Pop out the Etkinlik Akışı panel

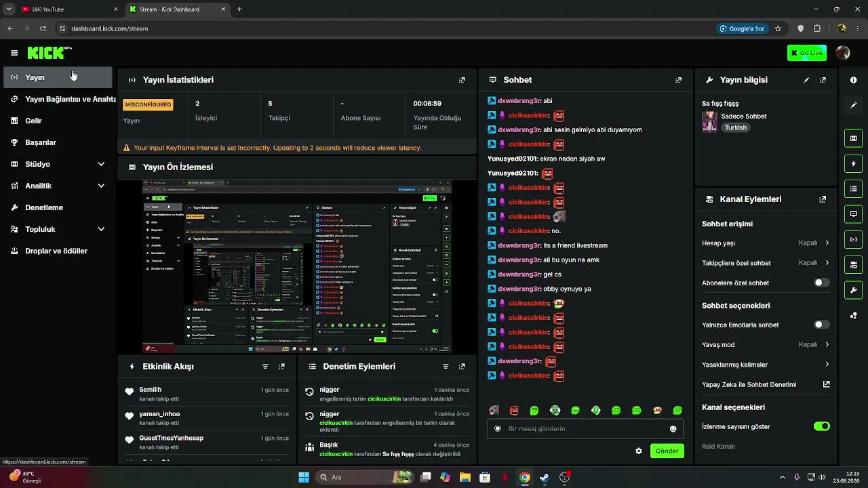tap(281, 367)
